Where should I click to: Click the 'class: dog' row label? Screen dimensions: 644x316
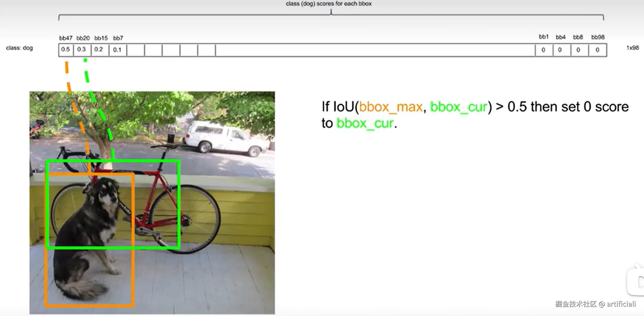coord(19,48)
